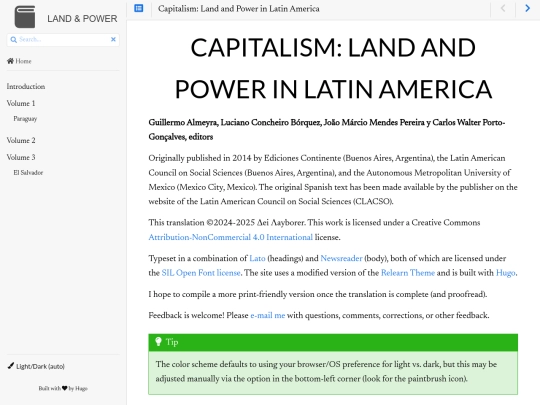This screenshot has width=540, height=405.
Task: Click the e-mail me link
Action: (268, 315)
